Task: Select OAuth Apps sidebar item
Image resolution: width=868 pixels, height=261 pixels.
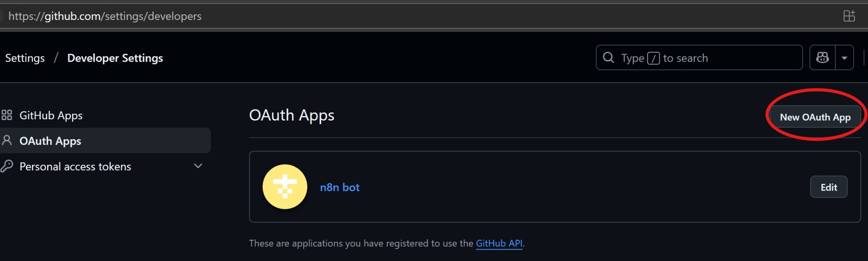Action: coord(50,141)
